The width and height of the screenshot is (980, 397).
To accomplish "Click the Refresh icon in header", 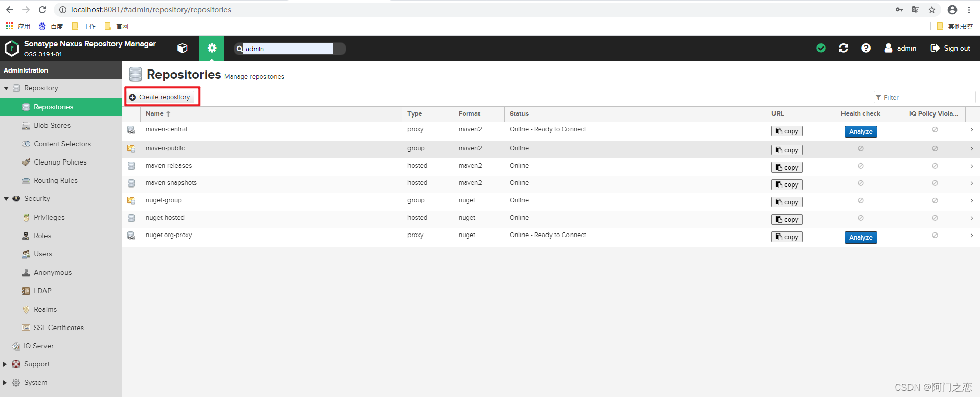I will (x=844, y=48).
